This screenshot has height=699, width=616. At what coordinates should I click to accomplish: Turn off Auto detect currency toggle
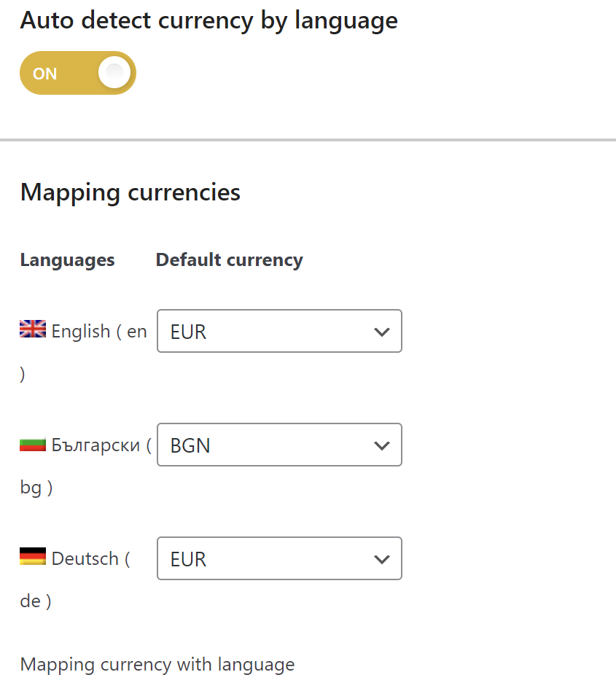pyautogui.click(x=78, y=73)
